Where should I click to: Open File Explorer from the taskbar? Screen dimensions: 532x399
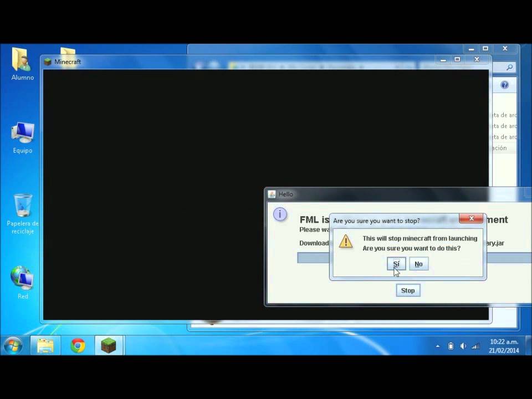45,345
